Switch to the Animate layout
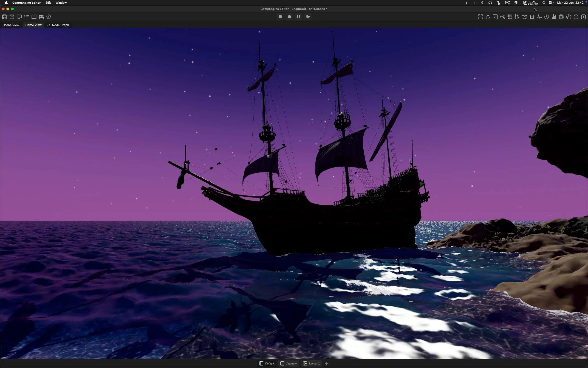Viewport: 588px width, 368px height. point(289,363)
